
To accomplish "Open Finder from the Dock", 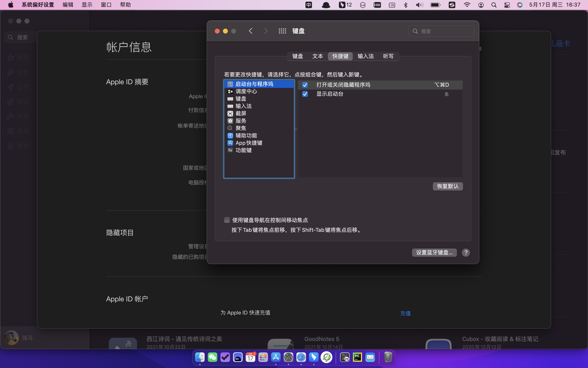I will [x=200, y=357].
